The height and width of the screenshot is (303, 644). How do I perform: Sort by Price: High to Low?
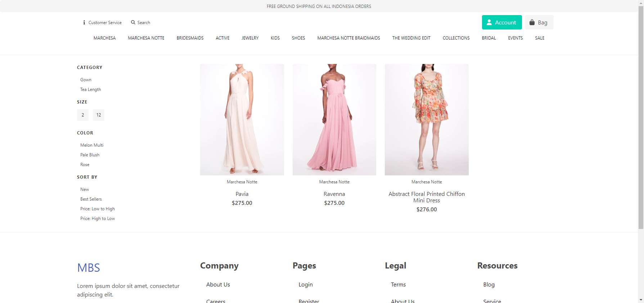pos(98,219)
